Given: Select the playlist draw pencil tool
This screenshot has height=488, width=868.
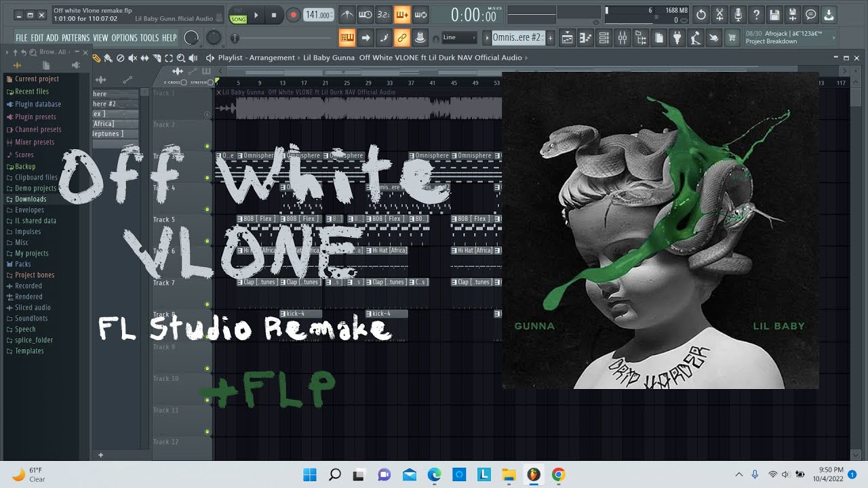Looking at the screenshot, I should (x=97, y=58).
